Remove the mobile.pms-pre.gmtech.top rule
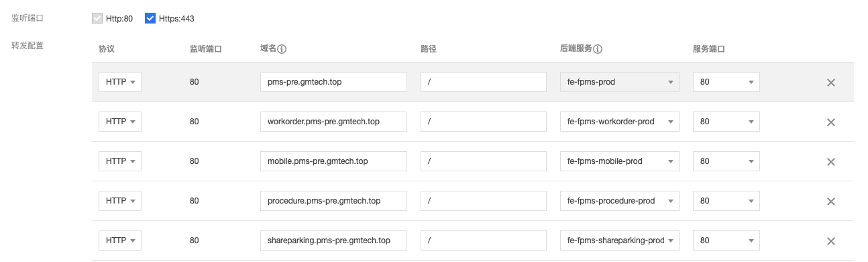The image size is (868, 262). coord(830,162)
